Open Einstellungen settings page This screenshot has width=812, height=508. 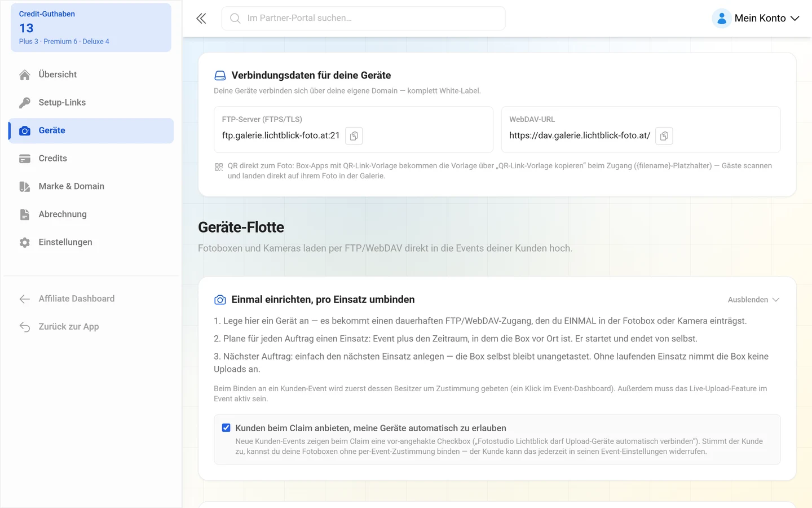pyautogui.click(x=91, y=243)
